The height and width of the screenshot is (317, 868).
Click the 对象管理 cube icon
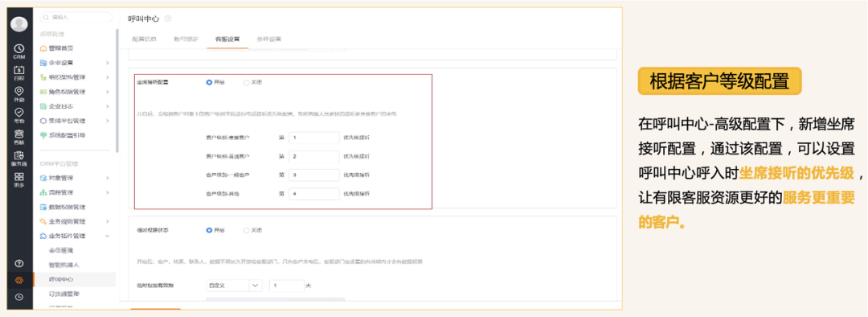pyautogui.click(x=43, y=178)
